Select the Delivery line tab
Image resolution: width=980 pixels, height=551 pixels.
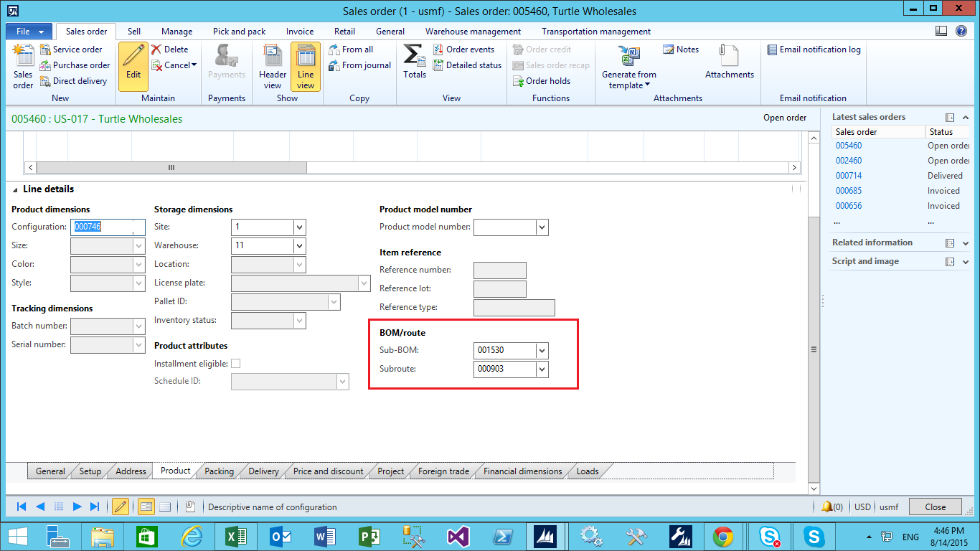click(263, 471)
